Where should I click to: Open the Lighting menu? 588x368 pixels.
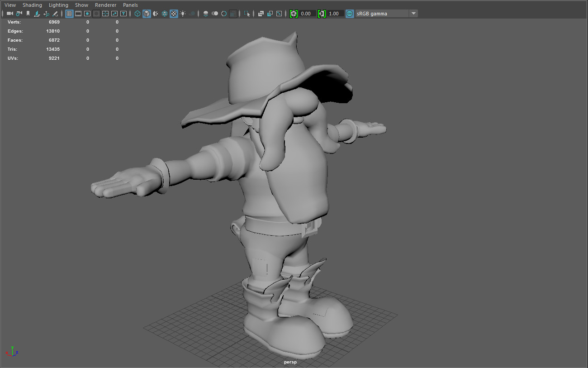[x=58, y=5]
